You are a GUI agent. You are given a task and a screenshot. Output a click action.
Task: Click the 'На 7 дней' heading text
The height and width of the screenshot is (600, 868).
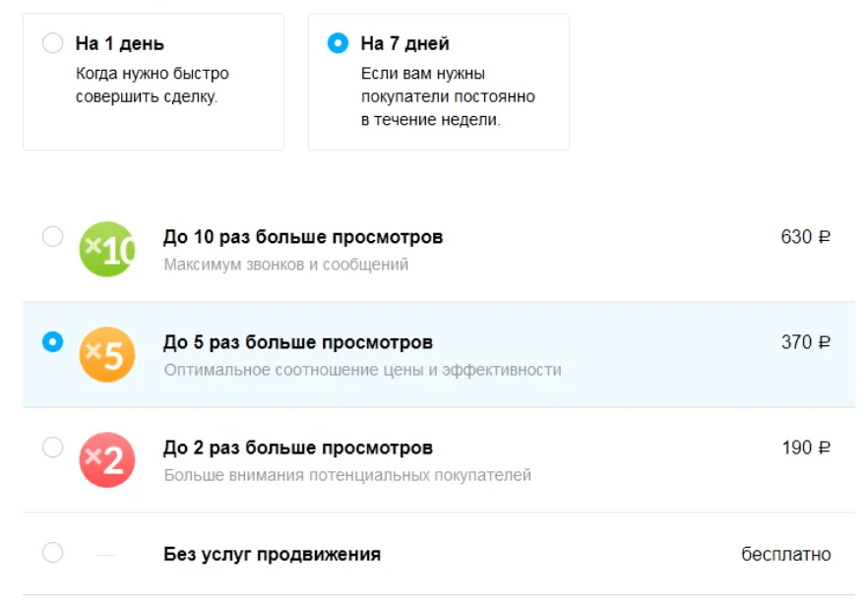click(x=404, y=44)
